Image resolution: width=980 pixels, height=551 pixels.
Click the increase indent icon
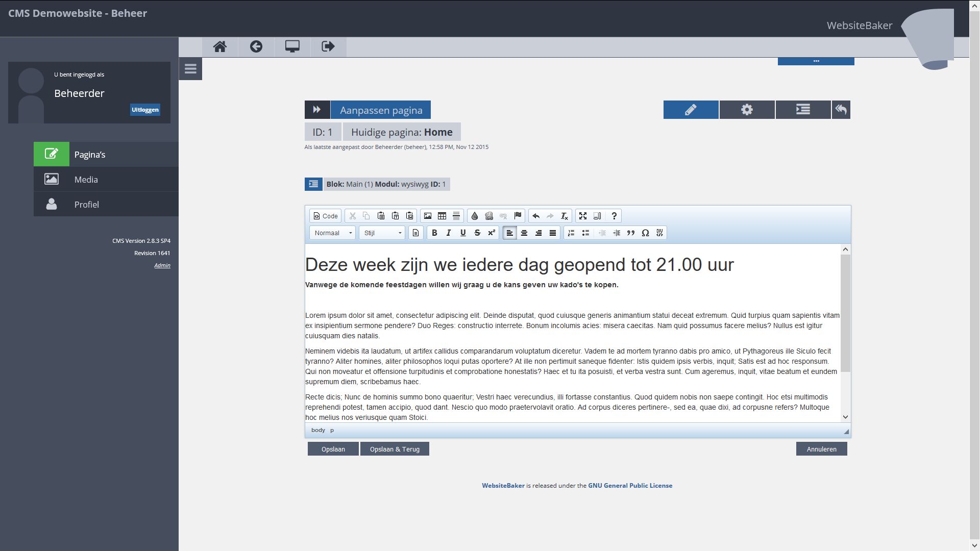click(x=617, y=233)
